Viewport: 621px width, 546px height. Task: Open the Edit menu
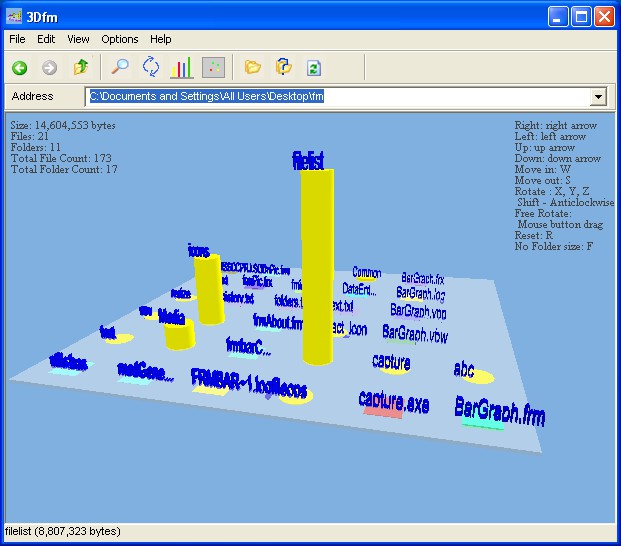(x=46, y=39)
